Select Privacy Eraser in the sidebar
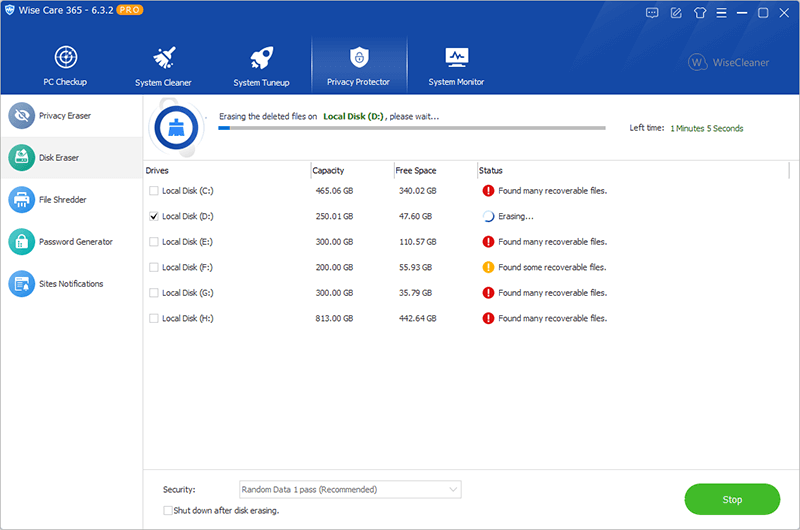 [65, 116]
